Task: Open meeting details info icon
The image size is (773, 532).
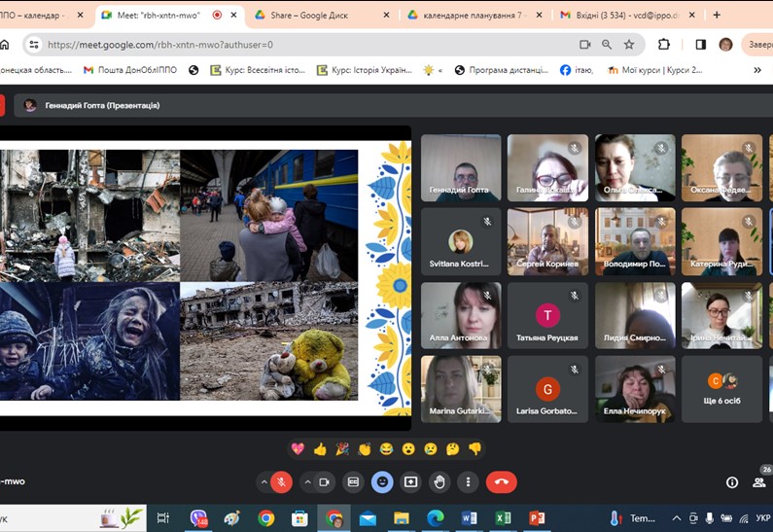Action: [732, 482]
